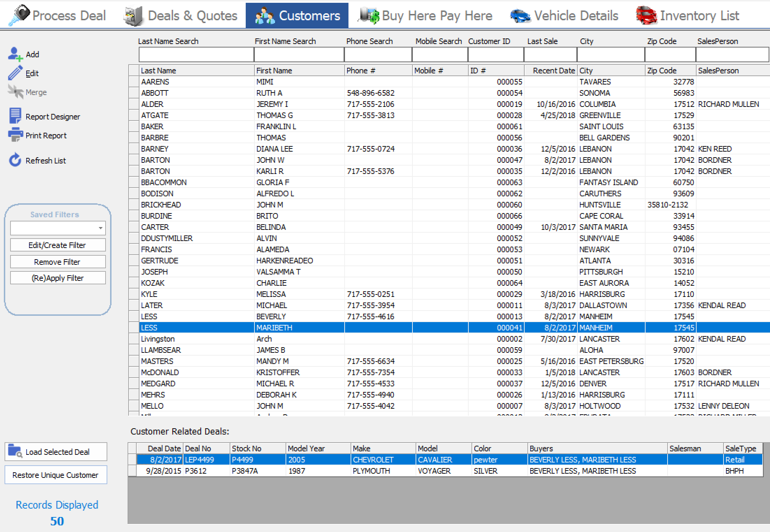Select the Customers tab
The image size is (770, 532).
pyautogui.click(x=297, y=15)
